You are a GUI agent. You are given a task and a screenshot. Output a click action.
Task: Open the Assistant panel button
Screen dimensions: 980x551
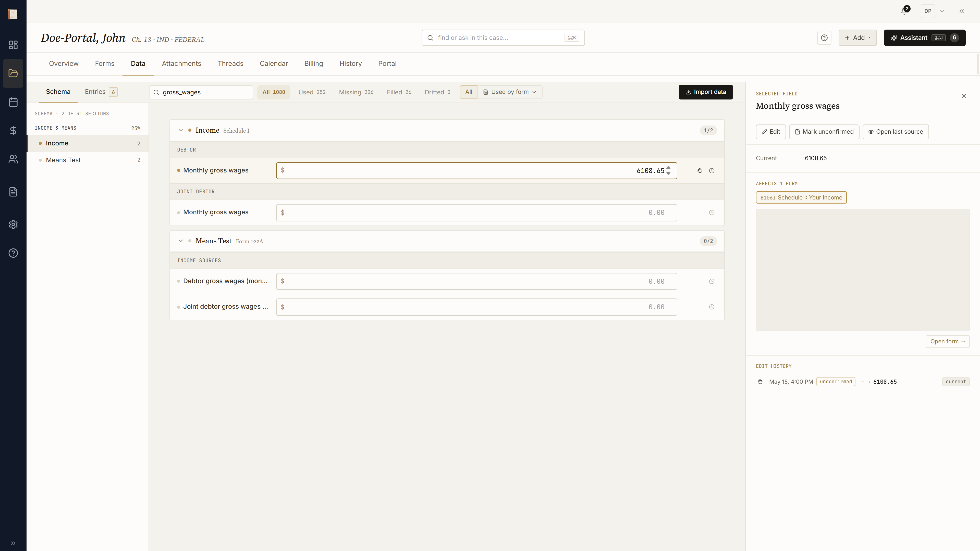click(924, 38)
